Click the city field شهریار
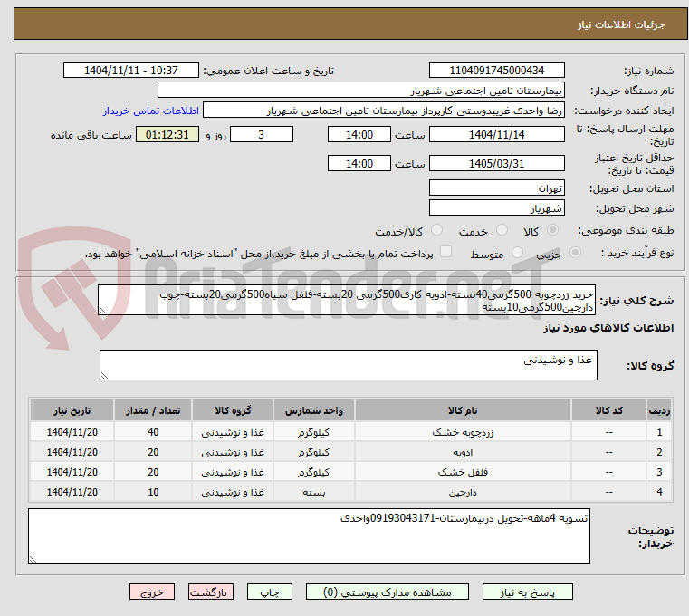 pos(496,208)
